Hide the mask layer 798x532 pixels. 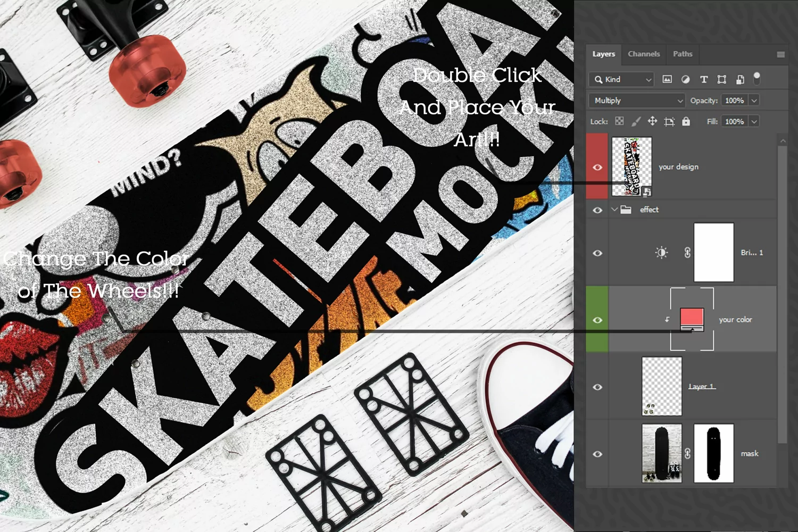tap(597, 454)
